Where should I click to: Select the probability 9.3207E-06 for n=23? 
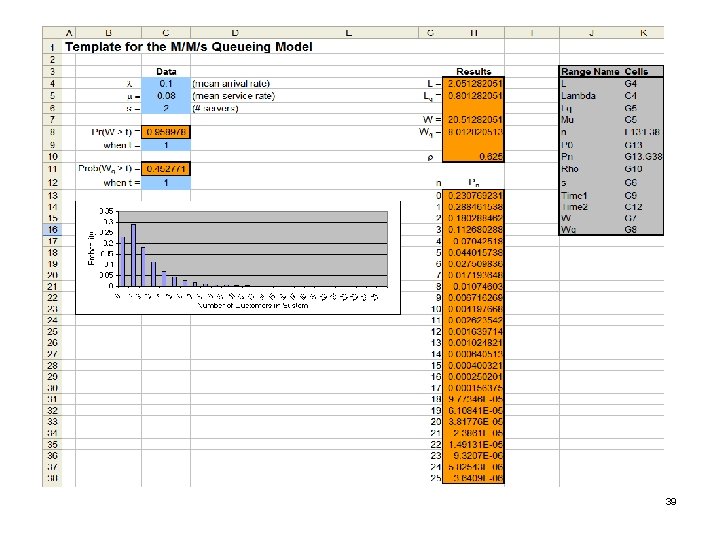(473, 455)
